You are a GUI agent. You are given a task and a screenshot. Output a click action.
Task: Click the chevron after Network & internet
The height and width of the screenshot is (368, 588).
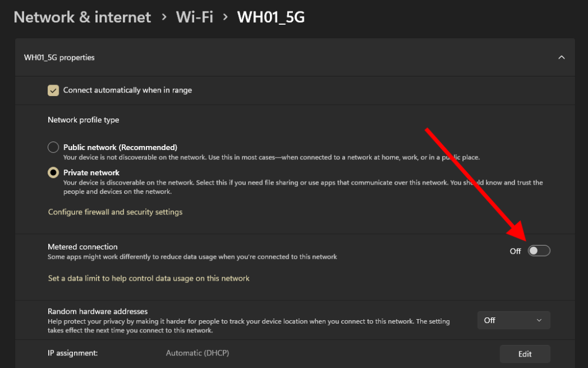(x=164, y=17)
